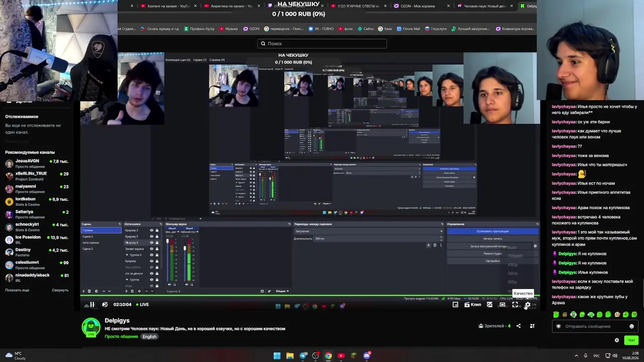Switch to Контент на канале YouTube tab
644x362 pixels.
point(169,6)
